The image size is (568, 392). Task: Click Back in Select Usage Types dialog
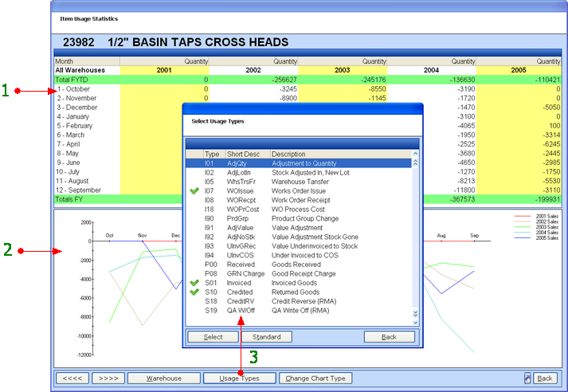[389, 337]
